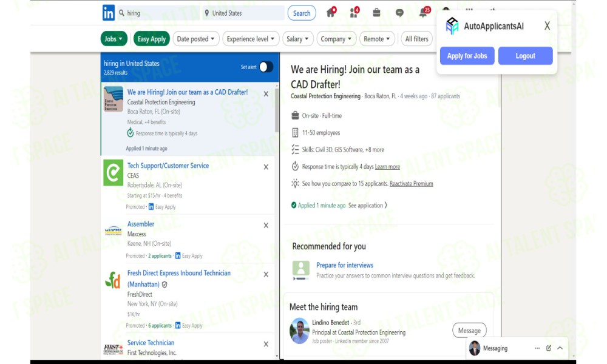
Task: Click the profile avatar in Messaging bar
Action: (x=475, y=348)
